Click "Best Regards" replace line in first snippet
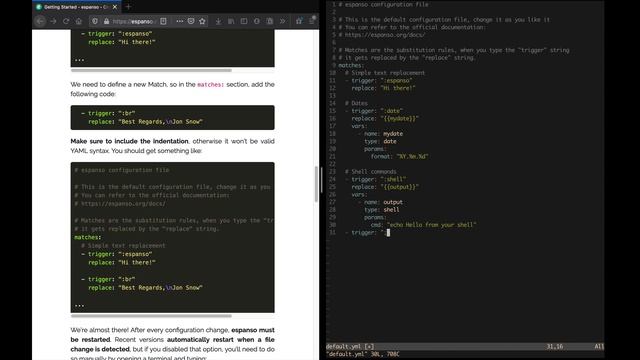Image resolution: width=640 pixels, height=360 pixels. point(145,122)
